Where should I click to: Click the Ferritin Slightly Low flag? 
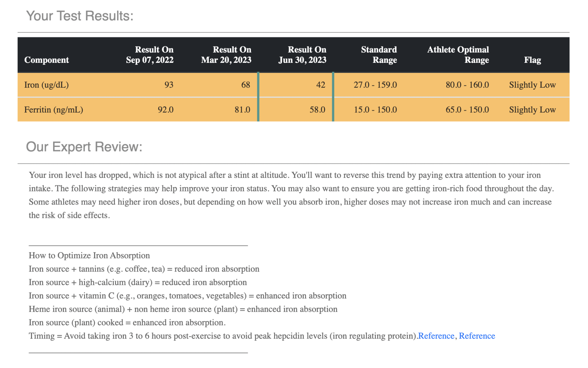coord(532,110)
